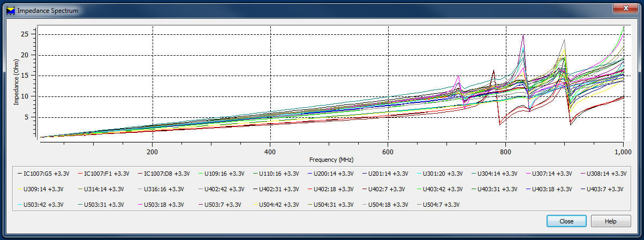Click the cyan U503:42 +3.3V legend swatch
The width and height of the screenshot is (644, 240).
(20, 205)
